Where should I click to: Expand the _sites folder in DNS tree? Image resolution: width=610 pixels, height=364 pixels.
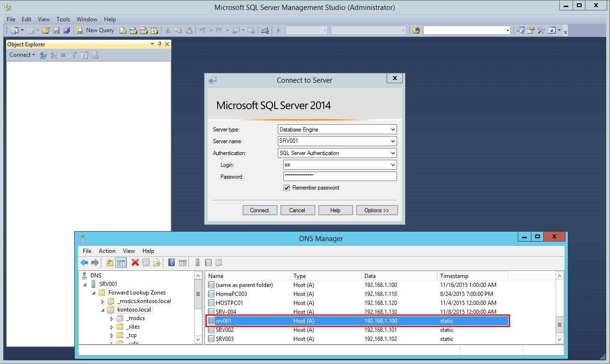112,327
